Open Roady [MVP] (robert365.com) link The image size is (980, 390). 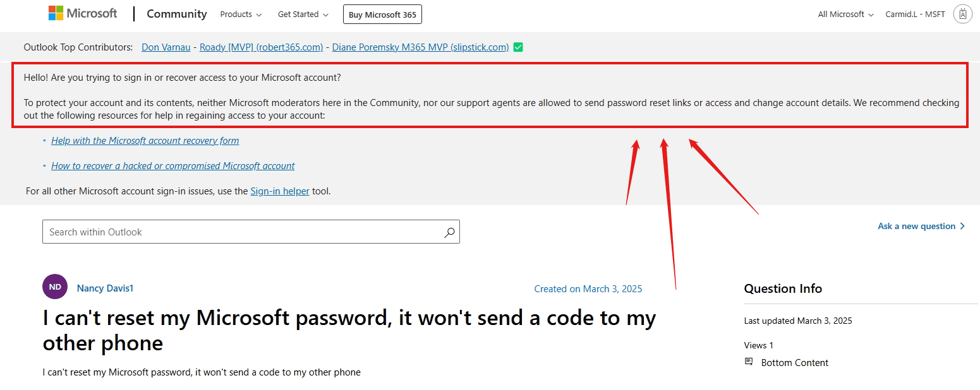click(x=261, y=46)
